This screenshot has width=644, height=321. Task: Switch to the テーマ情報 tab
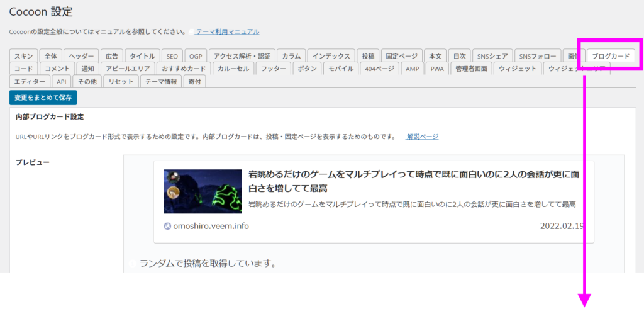[161, 81]
